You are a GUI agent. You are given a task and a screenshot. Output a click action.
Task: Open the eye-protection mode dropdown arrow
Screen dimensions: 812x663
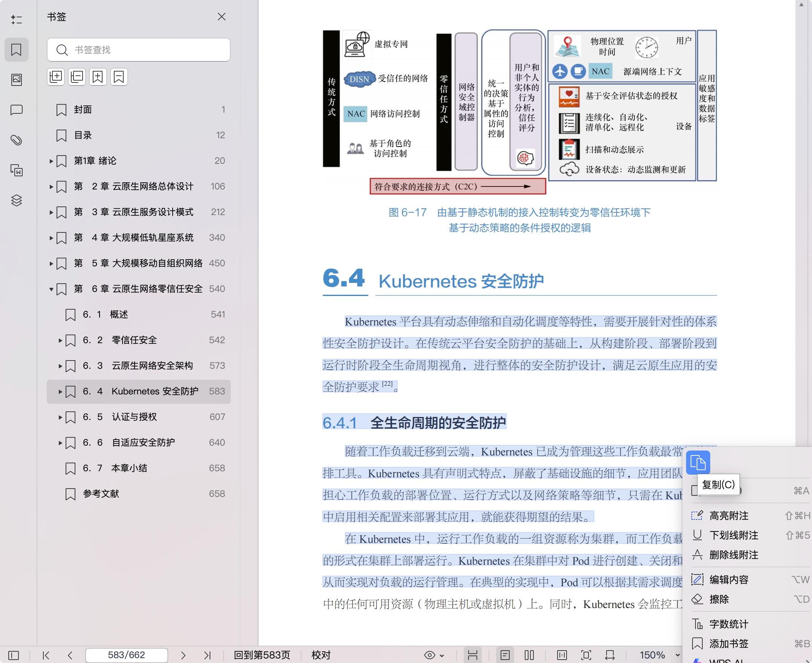point(442,655)
